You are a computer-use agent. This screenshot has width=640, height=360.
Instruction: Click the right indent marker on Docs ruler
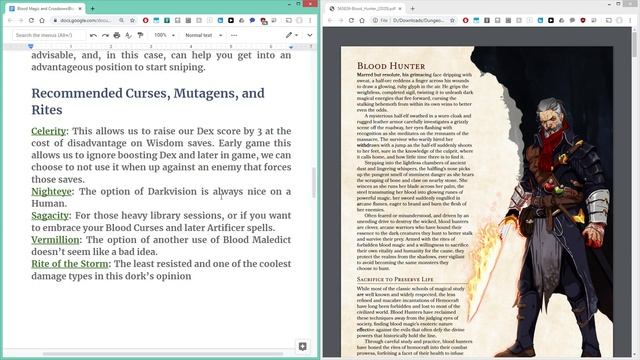point(291,47)
